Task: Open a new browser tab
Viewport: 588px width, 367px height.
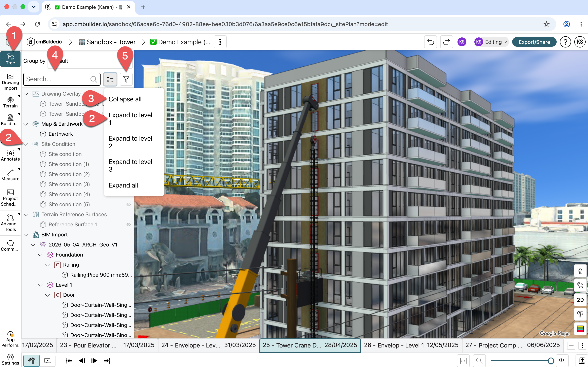Action: point(143,7)
